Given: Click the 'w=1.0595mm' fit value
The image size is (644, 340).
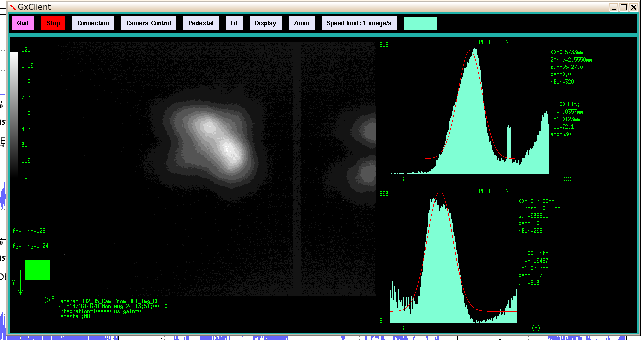Looking at the screenshot, I should click(x=533, y=268).
